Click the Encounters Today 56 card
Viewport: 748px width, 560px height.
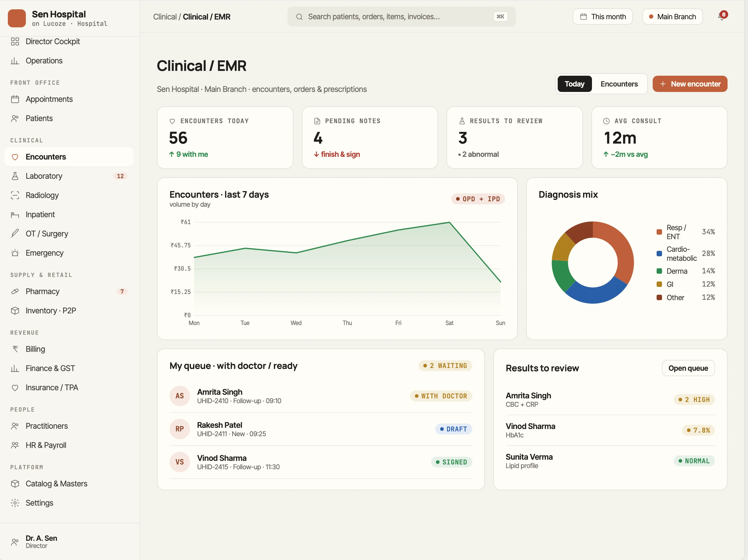225,138
